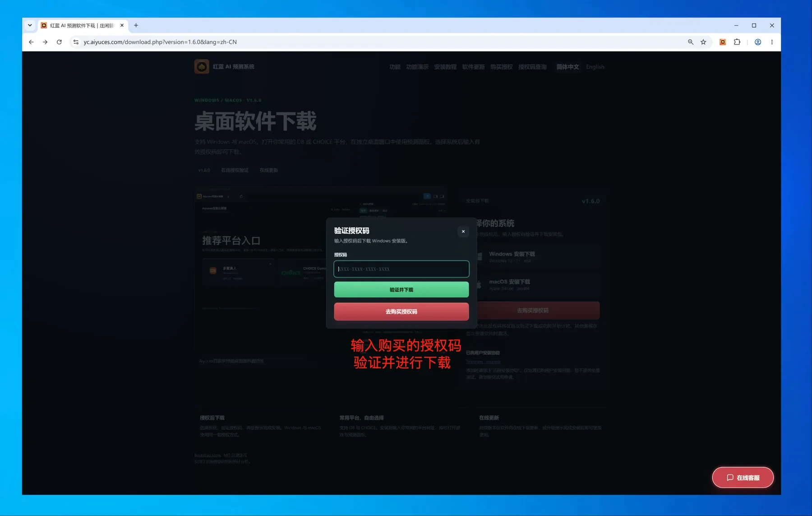Open the Extensions puzzle menu
The image size is (812, 516).
click(x=737, y=42)
